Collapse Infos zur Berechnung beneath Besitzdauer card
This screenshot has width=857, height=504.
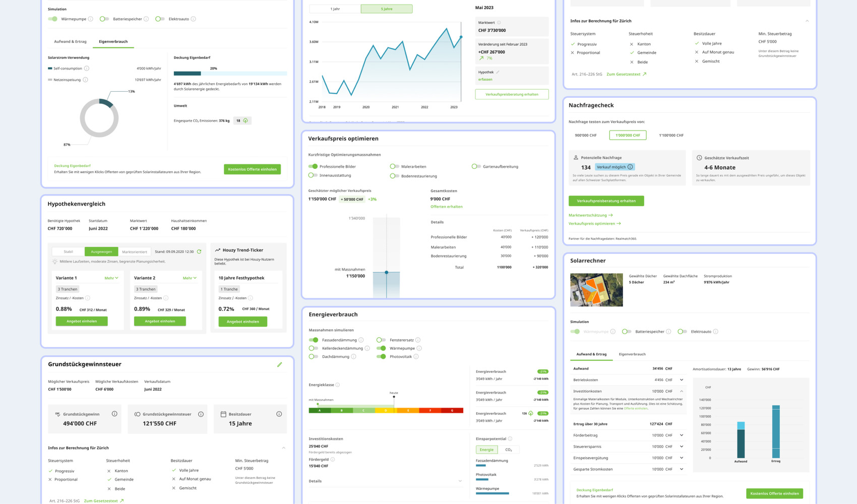tap(283, 448)
